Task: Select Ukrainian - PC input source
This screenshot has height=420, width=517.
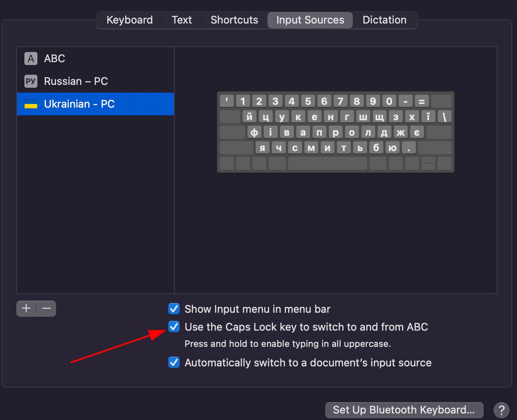Action: 79,104
